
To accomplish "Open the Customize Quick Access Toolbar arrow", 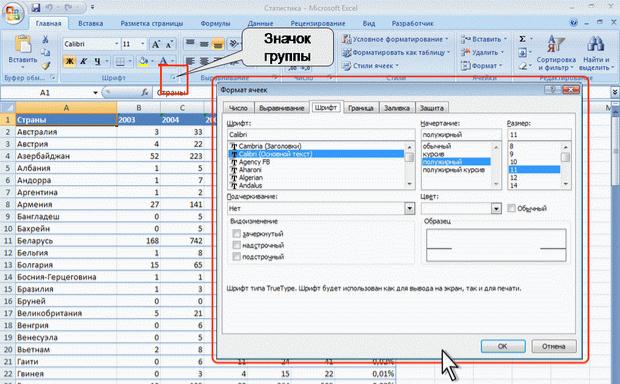I will 92,7.
